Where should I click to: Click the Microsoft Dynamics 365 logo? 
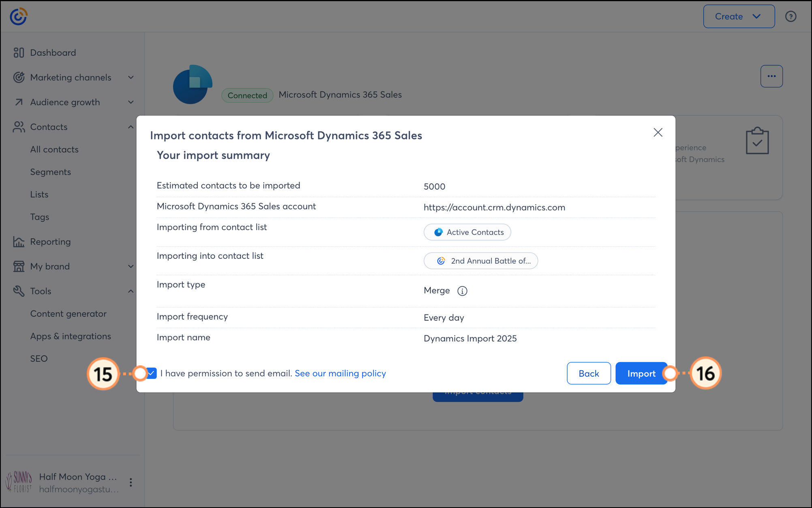coord(192,84)
